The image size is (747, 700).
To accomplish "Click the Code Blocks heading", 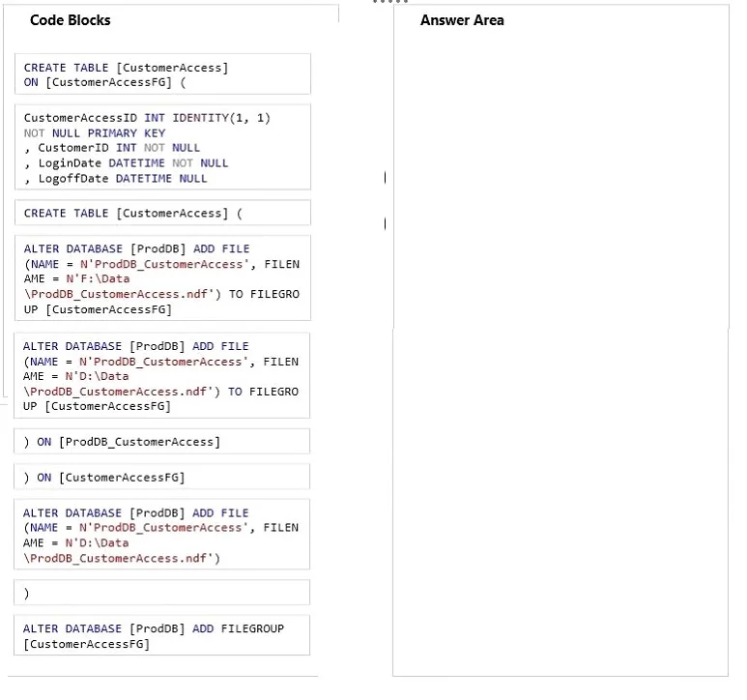I will pos(70,20).
